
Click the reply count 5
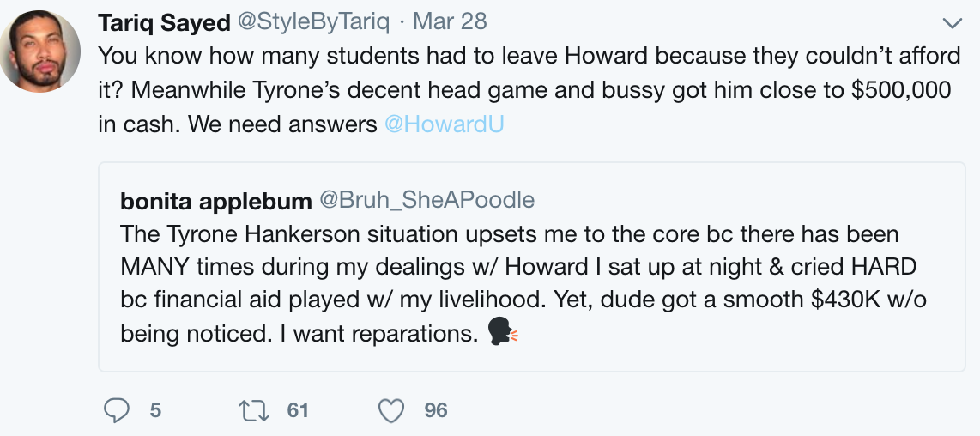pos(155,411)
